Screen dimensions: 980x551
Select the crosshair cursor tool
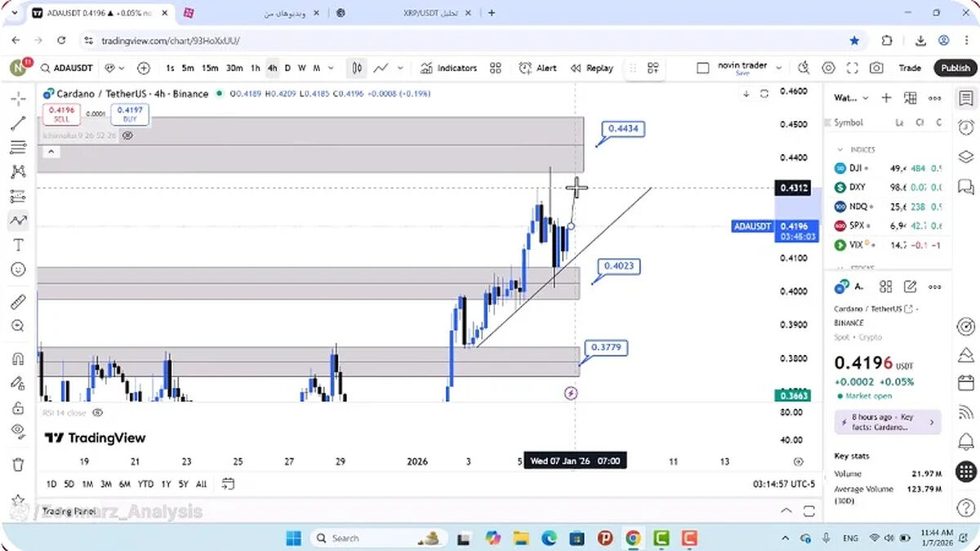[18, 99]
